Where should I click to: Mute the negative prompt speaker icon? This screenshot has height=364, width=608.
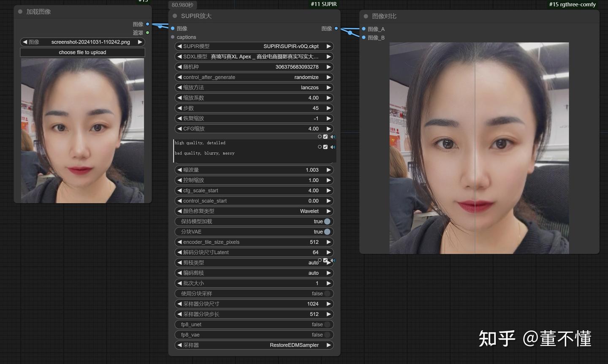[333, 147]
